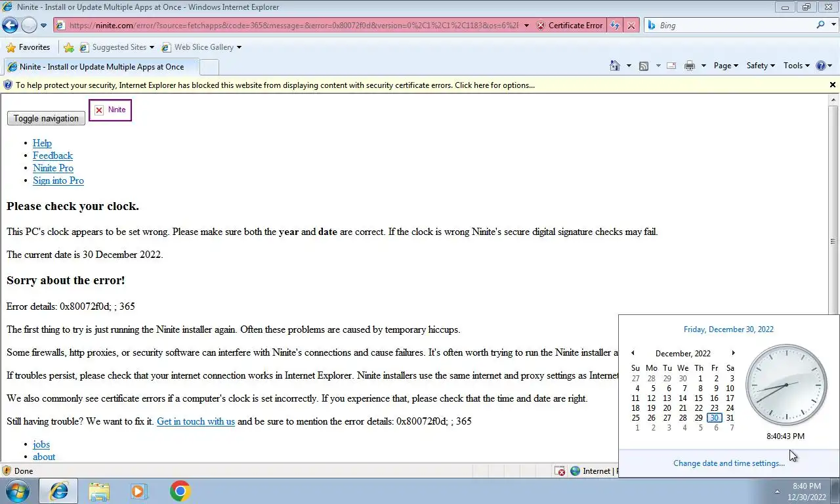The width and height of the screenshot is (840, 504).
Task: Click the December, 2022 calendar header
Action: 682,354
